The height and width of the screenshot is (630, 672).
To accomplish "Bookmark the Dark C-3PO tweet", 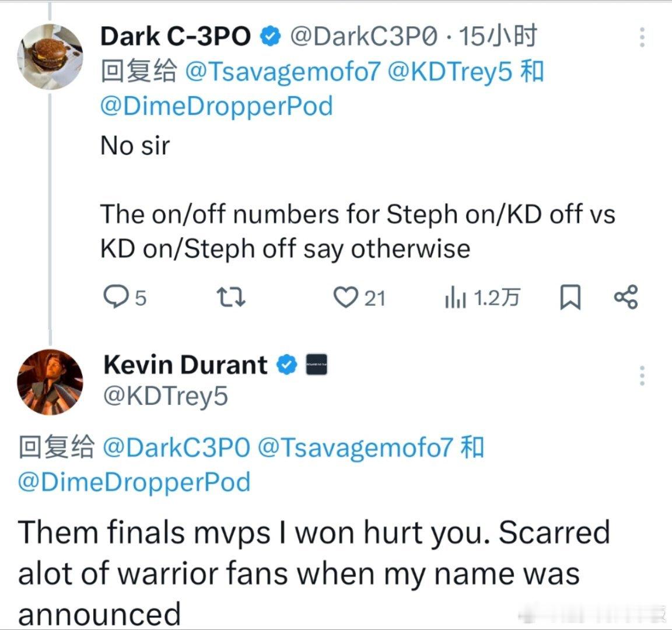I will [570, 297].
